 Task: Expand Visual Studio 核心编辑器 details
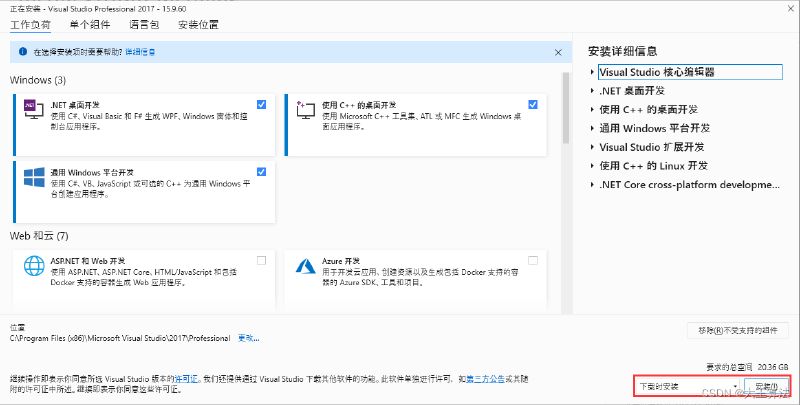tap(592, 72)
